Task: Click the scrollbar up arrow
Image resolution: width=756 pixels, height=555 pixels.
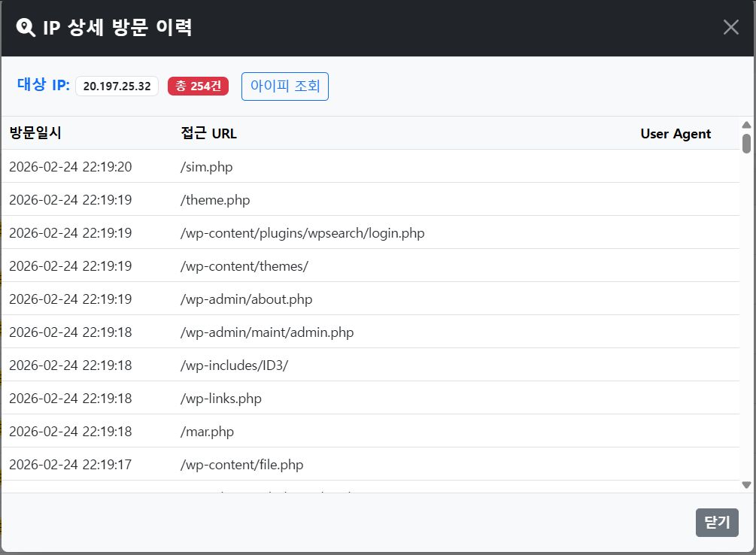Action: point(746,125)
